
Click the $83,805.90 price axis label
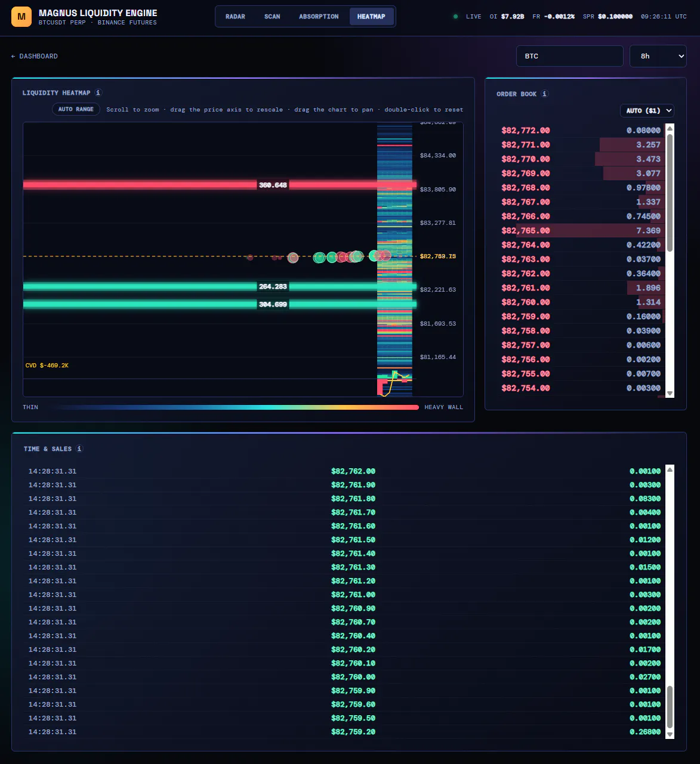437,189
